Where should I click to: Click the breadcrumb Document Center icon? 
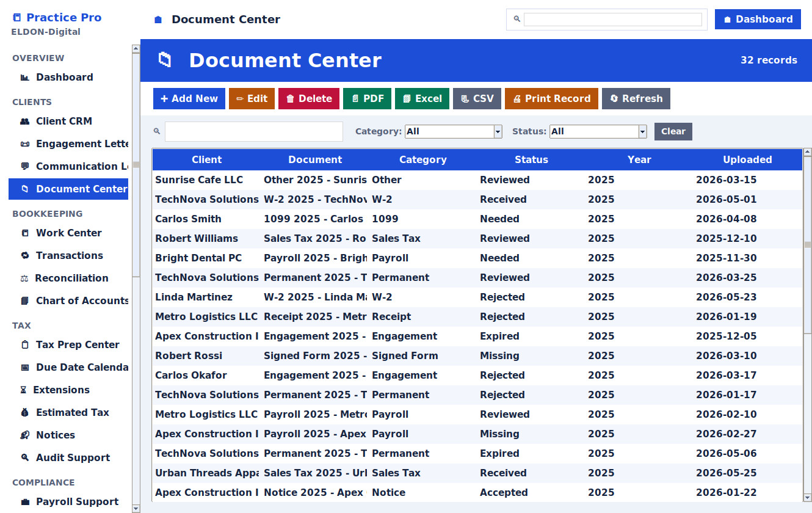[158, 20]
